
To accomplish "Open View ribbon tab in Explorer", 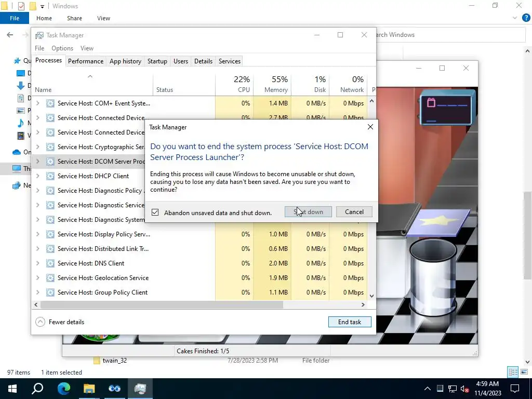I will tap(103, 18).
